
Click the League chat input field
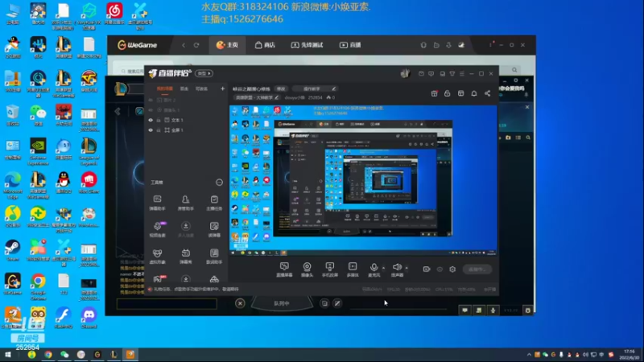point(167,304)
